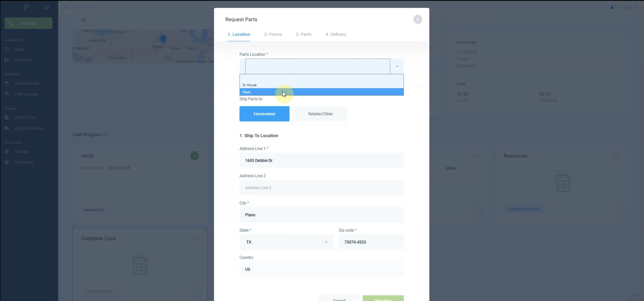Open Plan Calendar in sidebar
This screenshot has width=644, height=301.
tap(26, 94)
